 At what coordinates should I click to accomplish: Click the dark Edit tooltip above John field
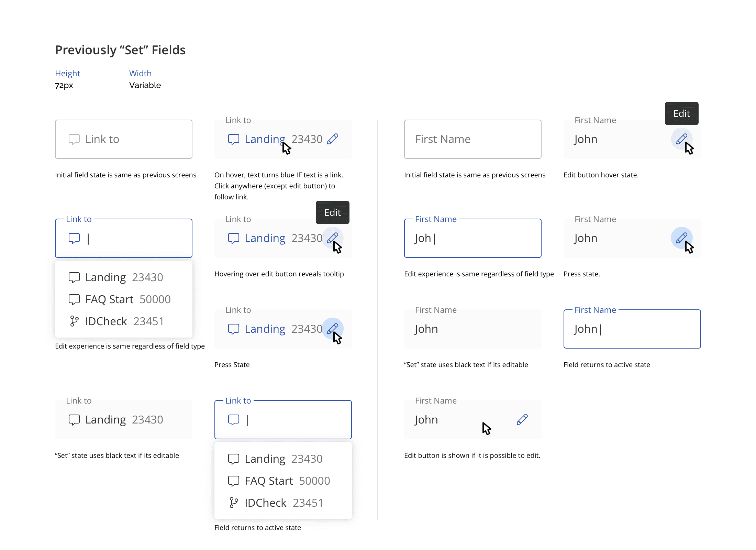[x=681, y=113]
